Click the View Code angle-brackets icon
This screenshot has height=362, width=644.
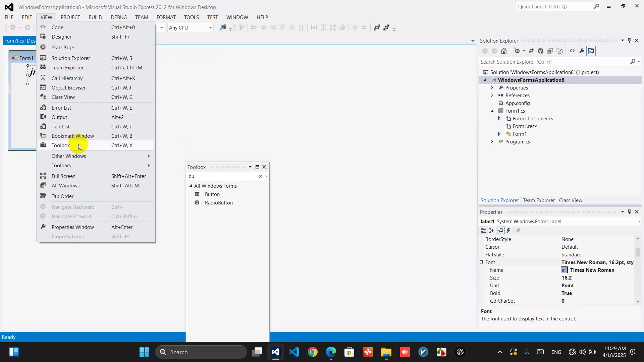click(x=572, y=51)
